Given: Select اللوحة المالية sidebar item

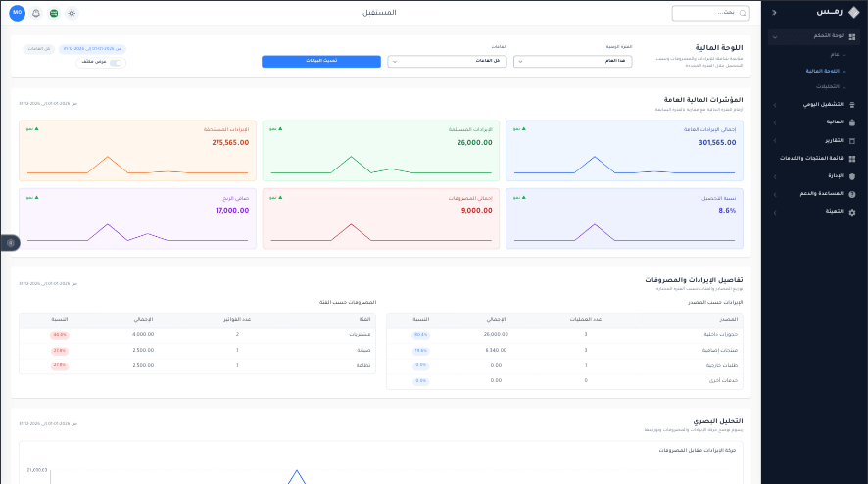Looking at the screenshot, I should (x=822, y=71).
